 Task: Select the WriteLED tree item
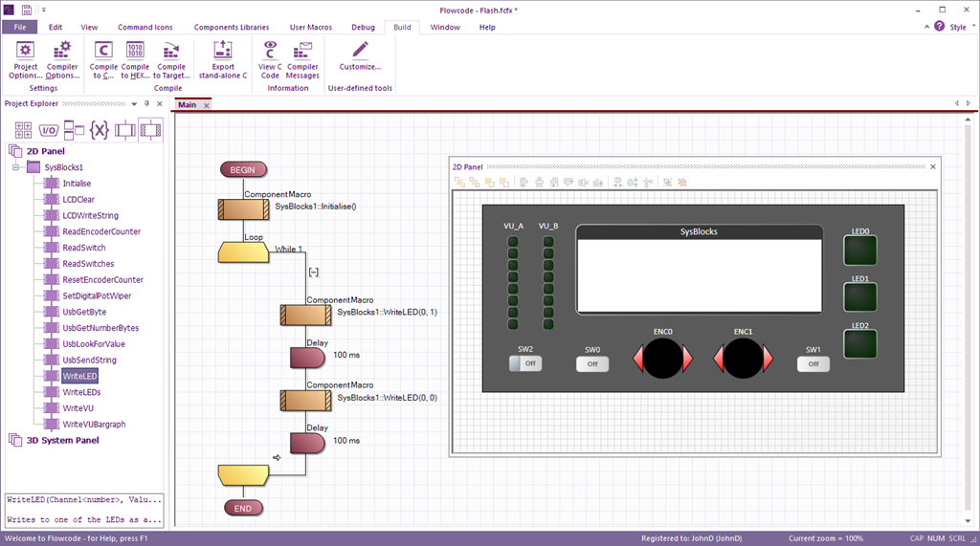coord(79,376)
